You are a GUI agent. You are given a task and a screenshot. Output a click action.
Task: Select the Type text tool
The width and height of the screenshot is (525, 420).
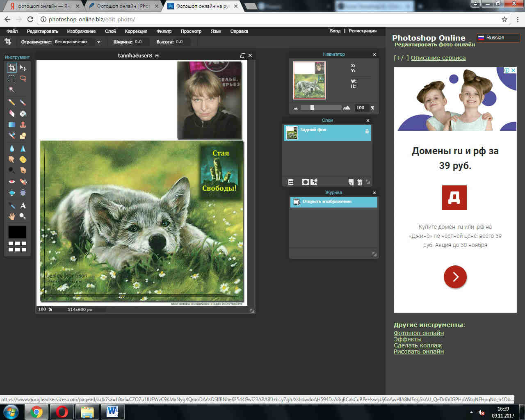click(x=23, y=205)
